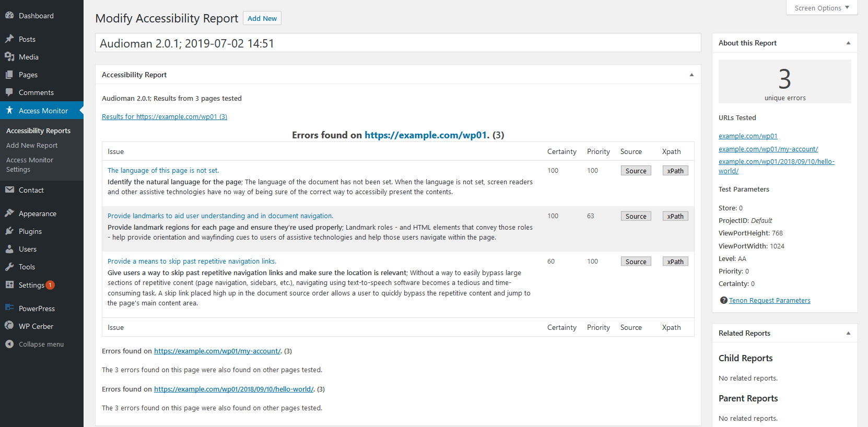Screen dimensions: 868x427
Task: Open the example.com/wp01/my-account/ tested URL link
Action: coord(768,149)
